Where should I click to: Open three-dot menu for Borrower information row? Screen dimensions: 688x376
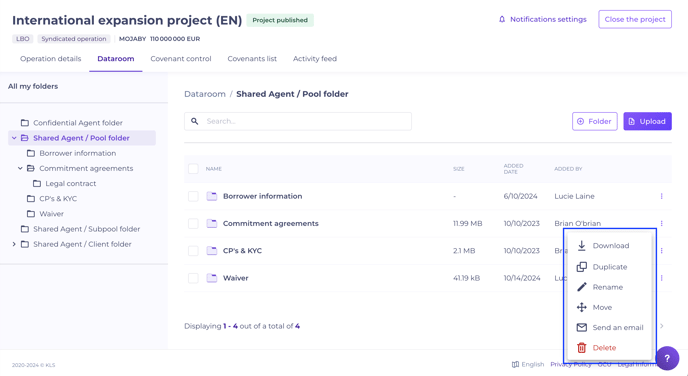coord(661,196)
